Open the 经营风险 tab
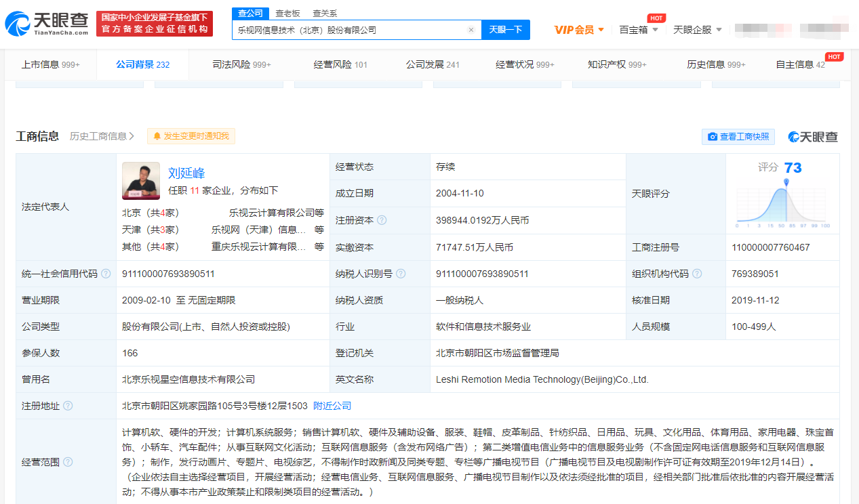 pos(340,64)
